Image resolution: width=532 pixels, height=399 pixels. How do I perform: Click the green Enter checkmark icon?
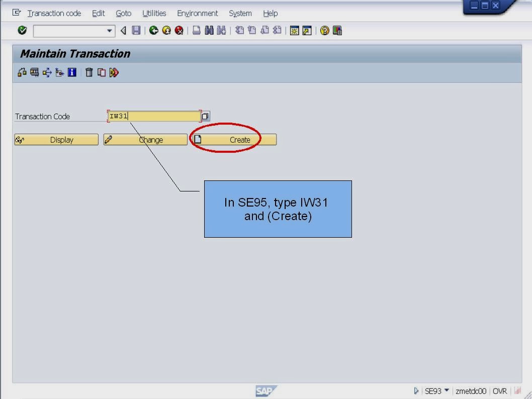pyautogui.click(x=21, y=30)
